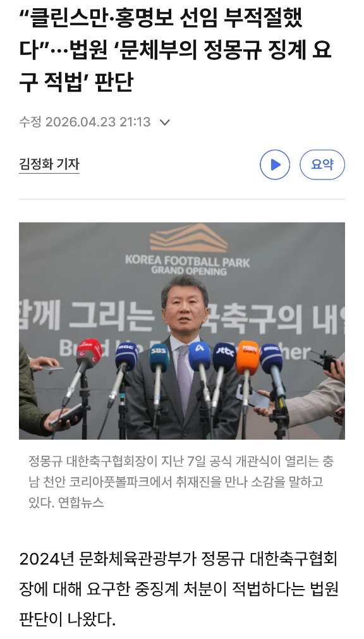Image resolution: width=364 pixels, height=639 pixels.
Task: Tap the orange MBN microphone in photo
Action: [248, 357]
